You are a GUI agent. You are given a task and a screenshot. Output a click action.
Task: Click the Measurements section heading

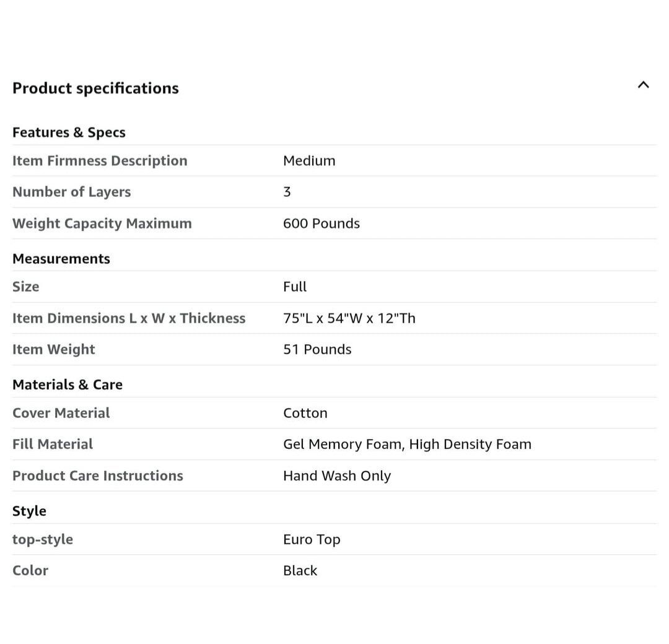(61, 259)
